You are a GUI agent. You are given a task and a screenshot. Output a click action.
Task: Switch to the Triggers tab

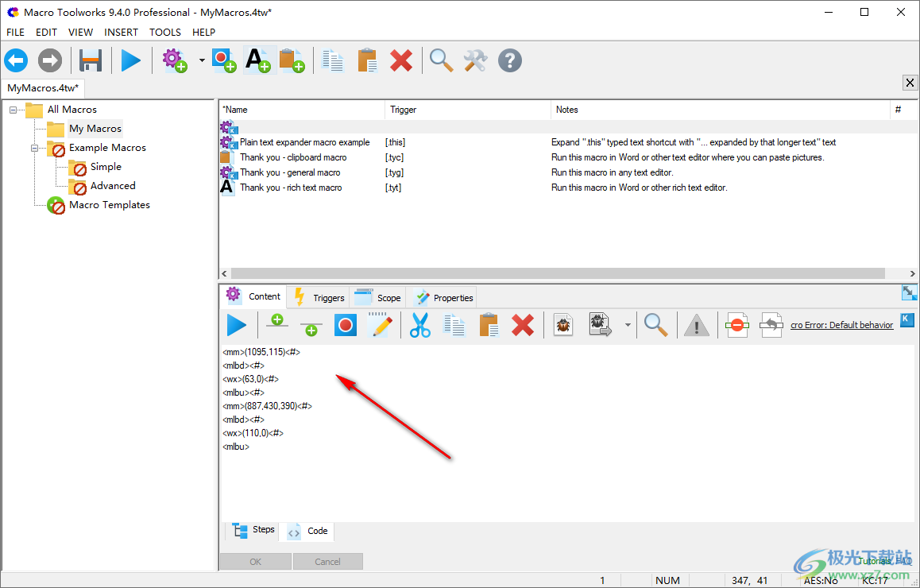coord(319,297)
